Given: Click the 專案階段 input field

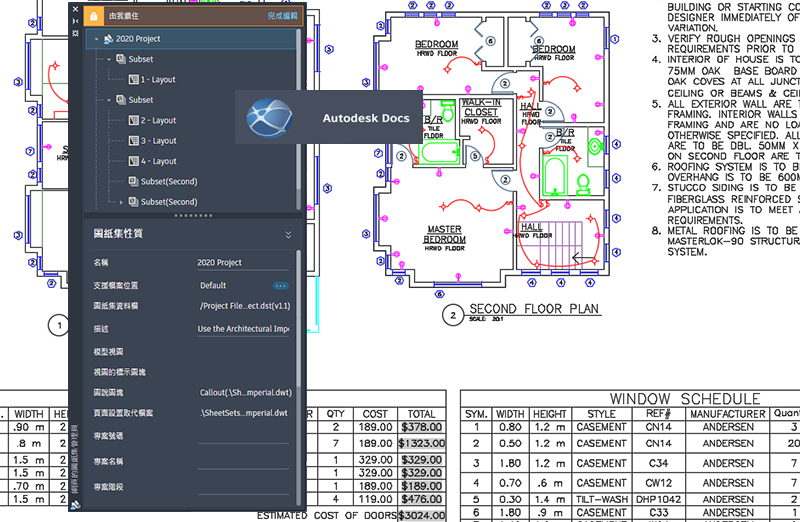Looking at the screenshot, I should coord(243,487).
